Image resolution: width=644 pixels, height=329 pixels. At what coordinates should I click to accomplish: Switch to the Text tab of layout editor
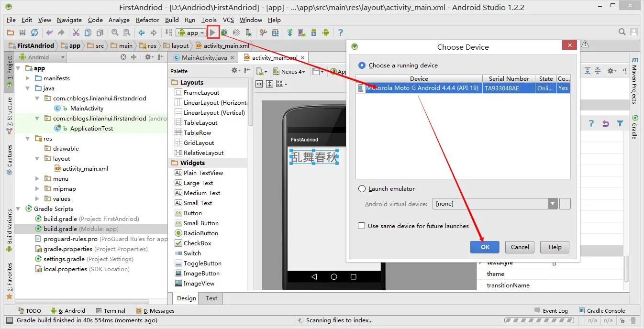click(211, 298)
